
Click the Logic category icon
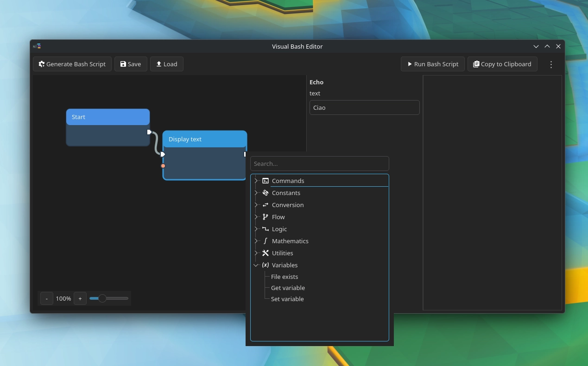pos(266,229)
